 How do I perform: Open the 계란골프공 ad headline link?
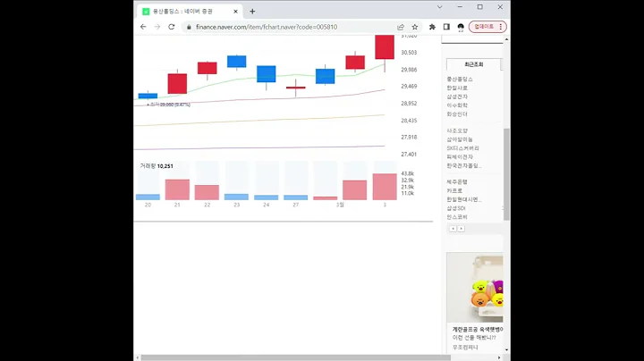click(x=478, y=330)
